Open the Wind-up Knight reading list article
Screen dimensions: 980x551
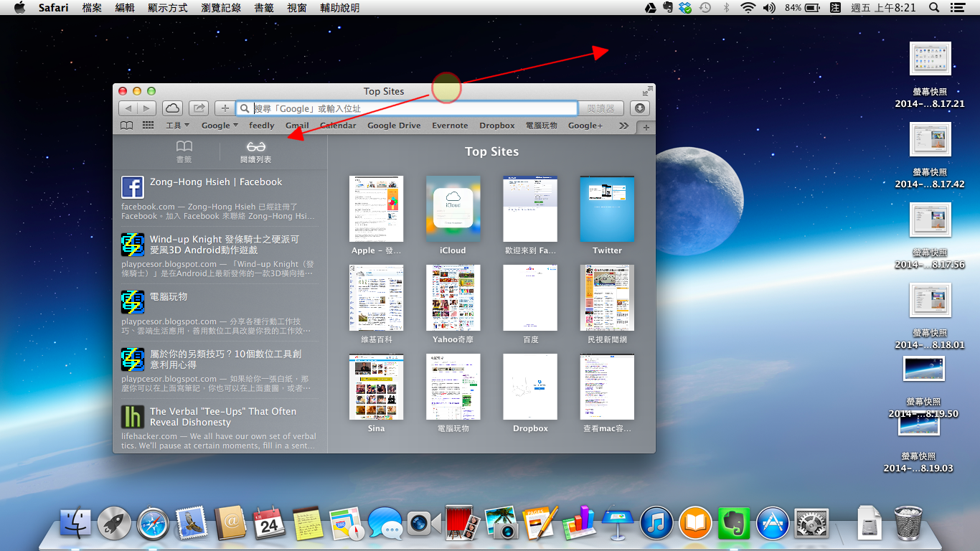point(220,255)
